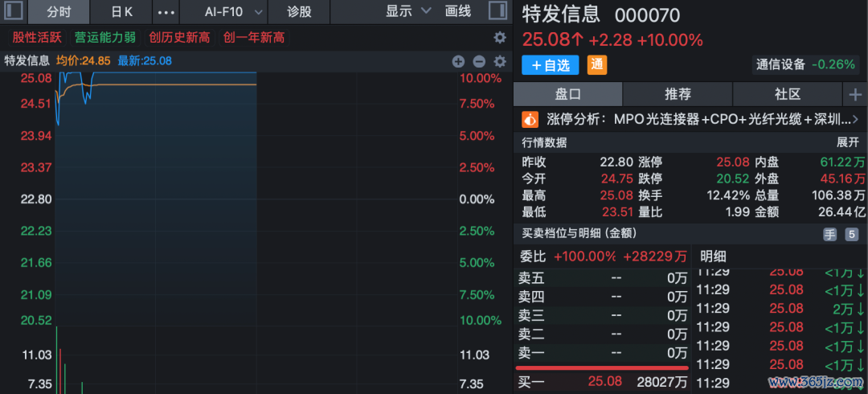Select the 卖五 order row
Screen dimensions: 868x394
[x=602, y=278]
